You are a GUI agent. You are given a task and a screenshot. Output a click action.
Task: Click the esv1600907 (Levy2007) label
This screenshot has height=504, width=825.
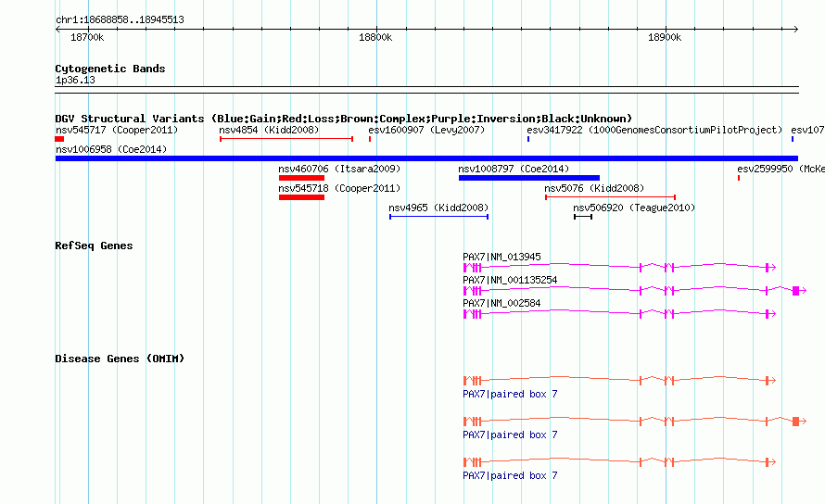coord(426,130)
